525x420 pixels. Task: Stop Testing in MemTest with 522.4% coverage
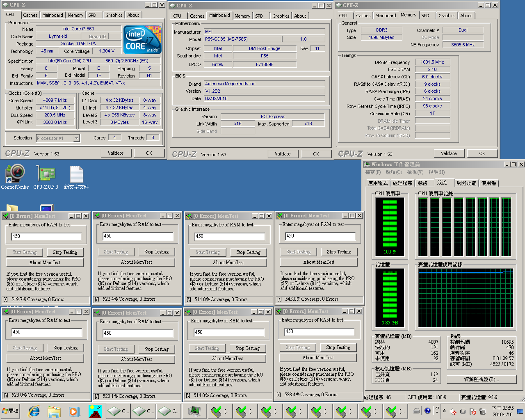pos(156,252)
